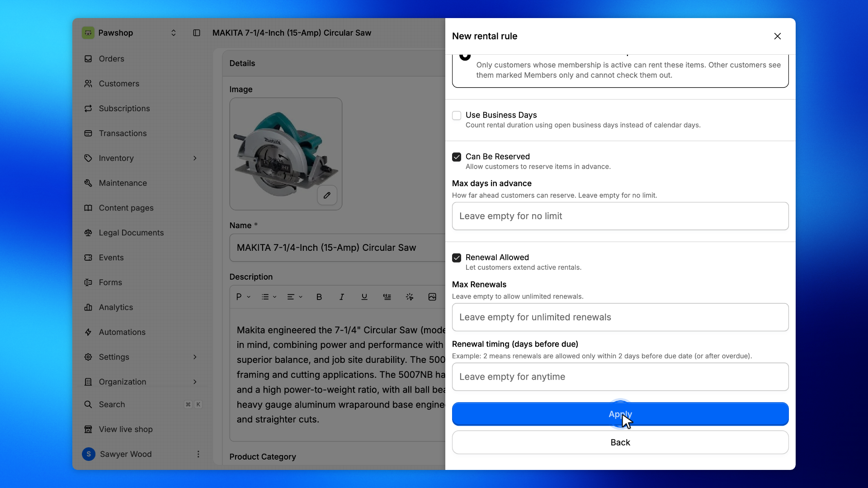Enable the Use Business Days checkbox
Viewport: 868px width, 488px height.
(x=457, y=116)
